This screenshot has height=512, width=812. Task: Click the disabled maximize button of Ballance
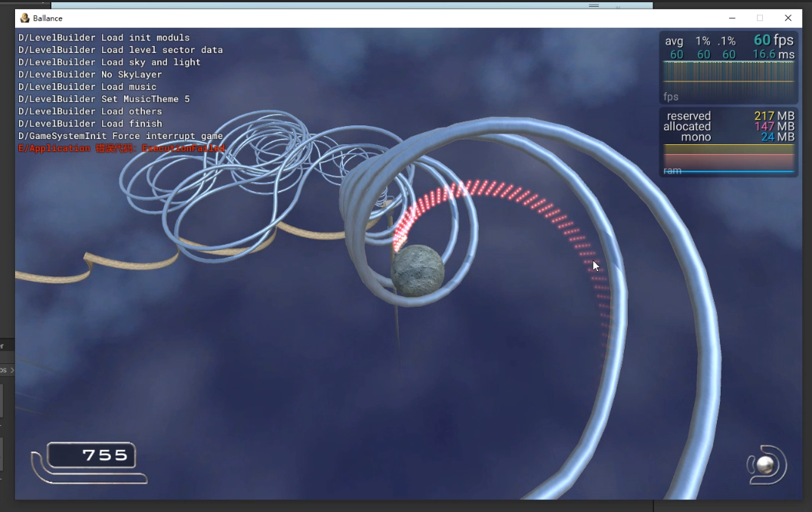click(x=760, y=18)
